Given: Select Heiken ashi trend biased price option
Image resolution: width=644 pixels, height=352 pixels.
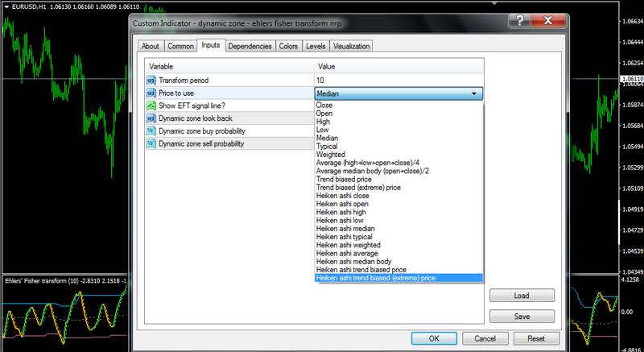Looking at the screenshot, I should (x=398, y=270).
